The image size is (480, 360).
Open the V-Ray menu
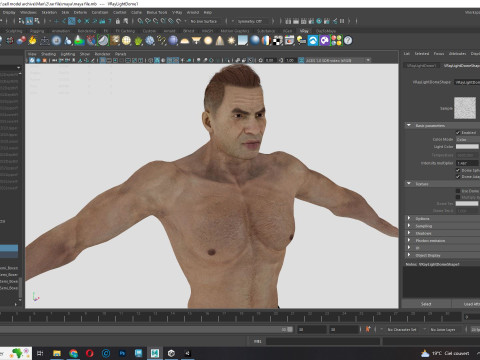coord(177,12)
